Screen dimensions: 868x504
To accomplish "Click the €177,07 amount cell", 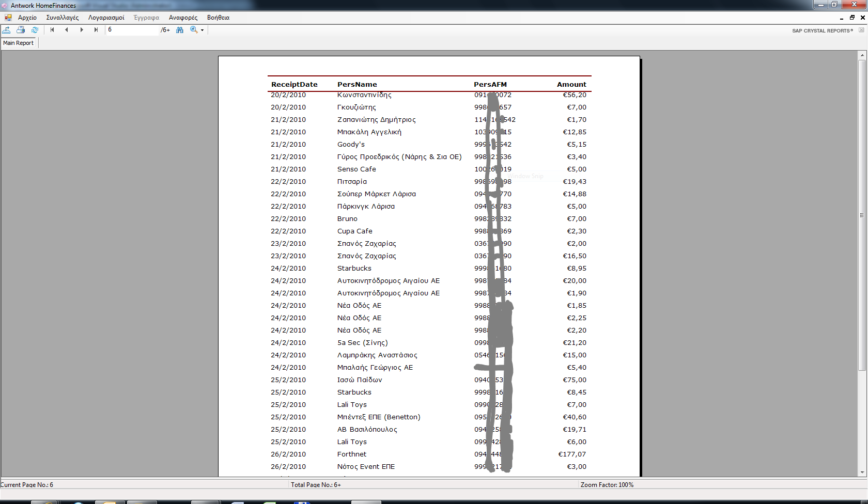I will 572,454.
